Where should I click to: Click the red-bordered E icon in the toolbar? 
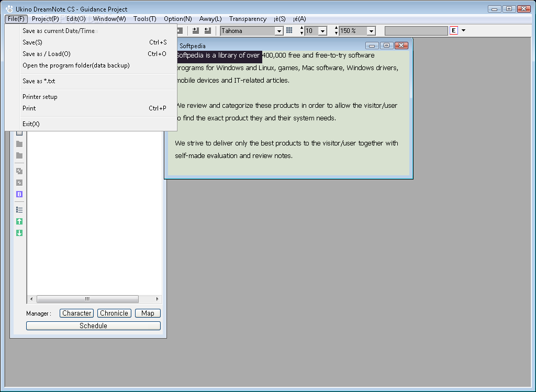pyautogui.click(x=454, y=30)
